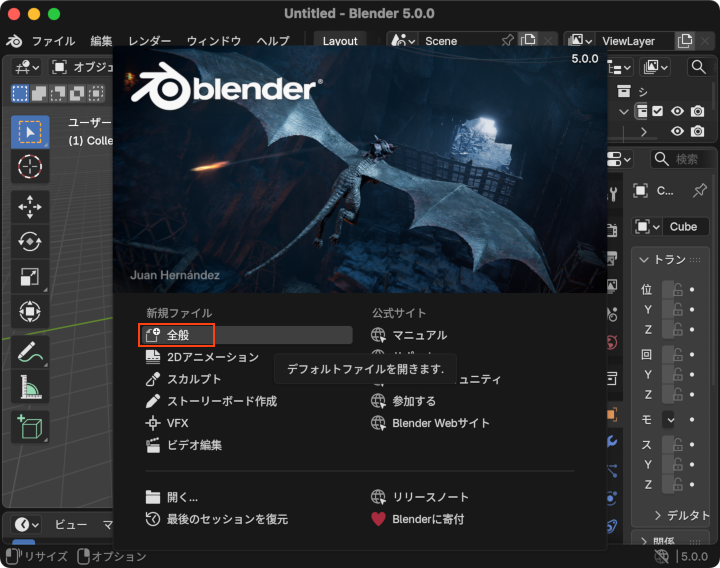Select the Measure ruler tool
The height and width of the screenshot is (568, 720).
tap(30, 387)
